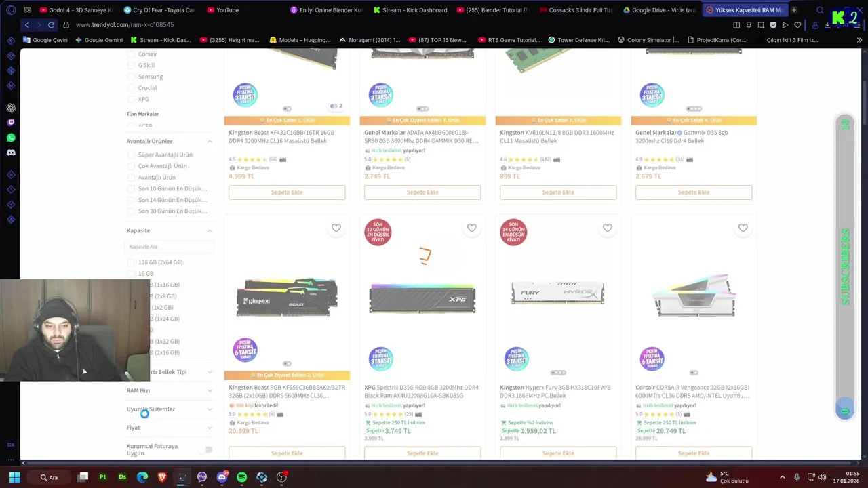Open the Google Gemini bookmark
Image resolution: width=868 pixels, height=488 pixels.
99,40
